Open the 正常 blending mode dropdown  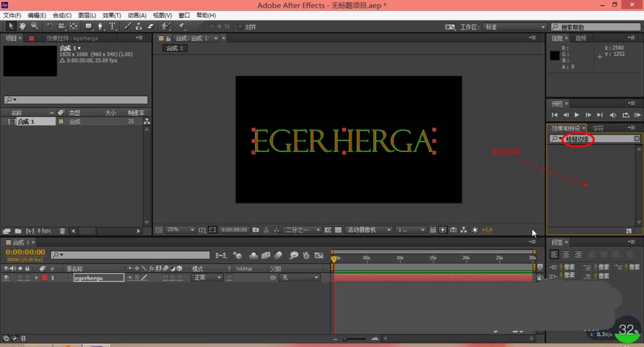coord(207,278)
